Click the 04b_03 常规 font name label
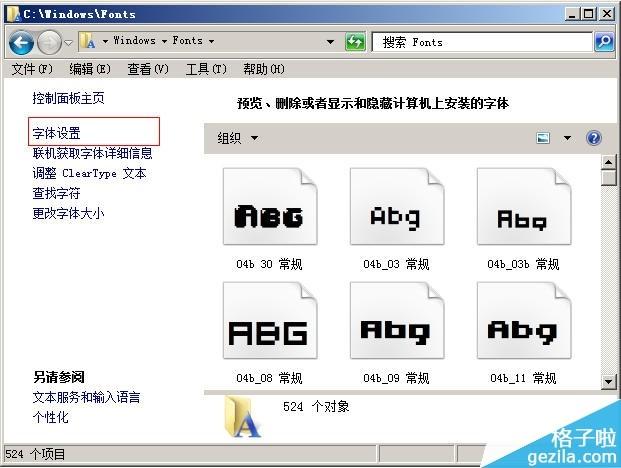 [x=396, y=264]
